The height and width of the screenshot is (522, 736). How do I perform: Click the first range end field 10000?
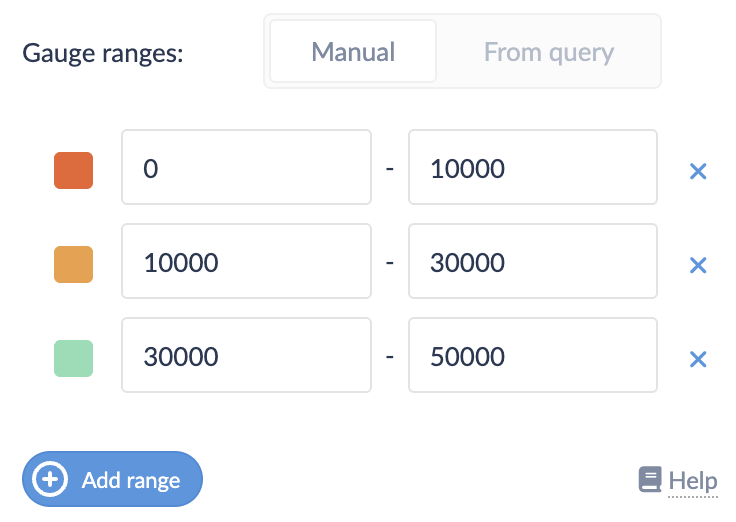(532, 167)
